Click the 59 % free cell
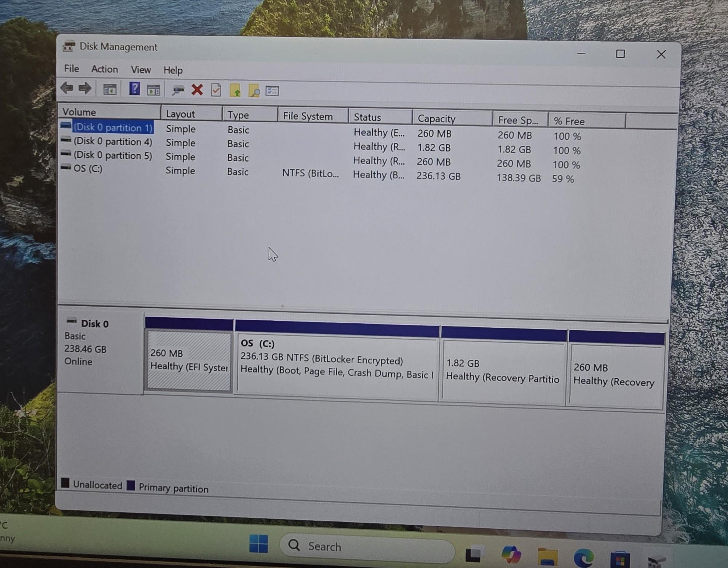728x568 pixels. point(563,179)
